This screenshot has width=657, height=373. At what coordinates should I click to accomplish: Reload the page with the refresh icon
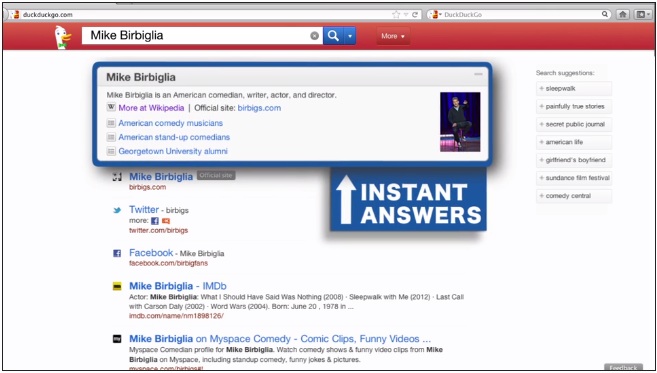point(415,14)
